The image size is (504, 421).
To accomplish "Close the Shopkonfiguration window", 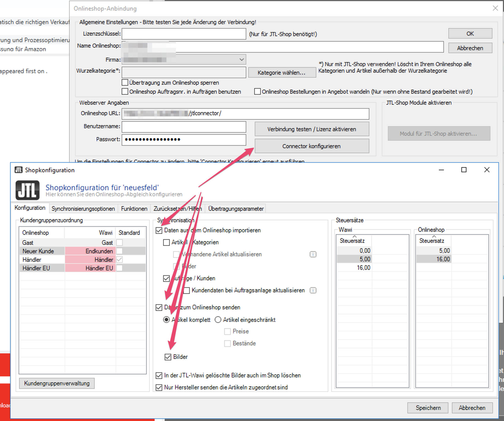I will 487,170.
